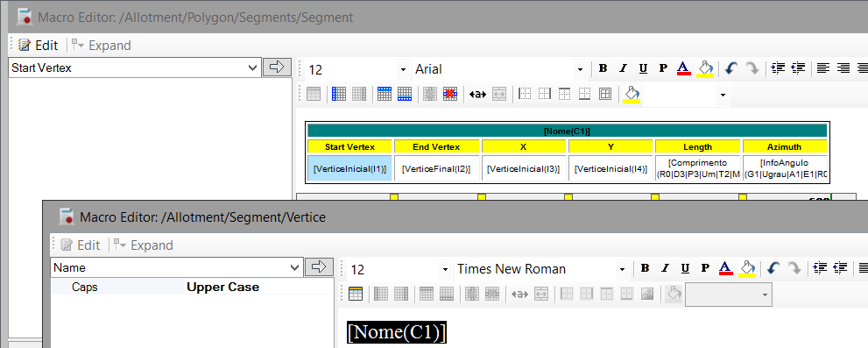Insert column left in upper table toolbar

tap(339, 94)
